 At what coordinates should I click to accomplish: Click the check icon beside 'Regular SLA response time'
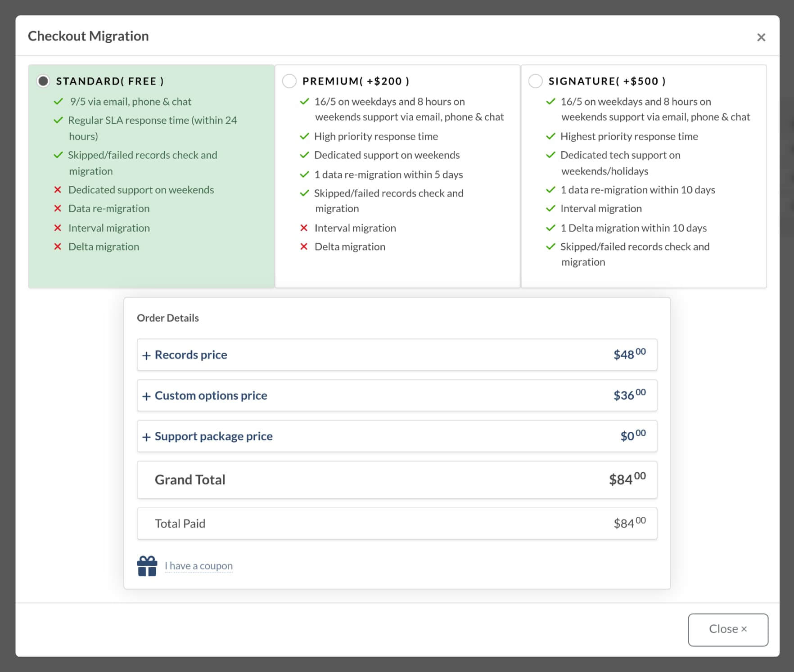tap(58, 121)
